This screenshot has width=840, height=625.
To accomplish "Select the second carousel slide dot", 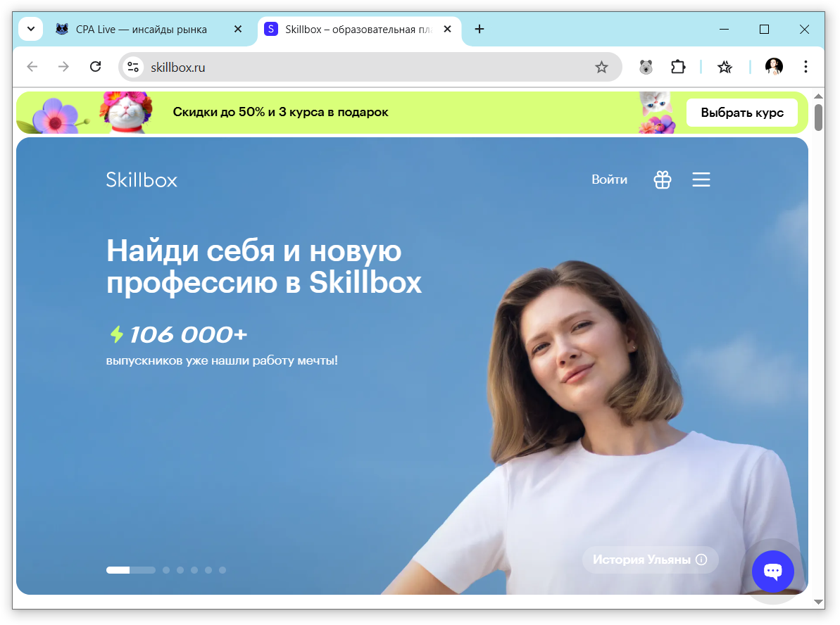I will click(x=166, y=570).
